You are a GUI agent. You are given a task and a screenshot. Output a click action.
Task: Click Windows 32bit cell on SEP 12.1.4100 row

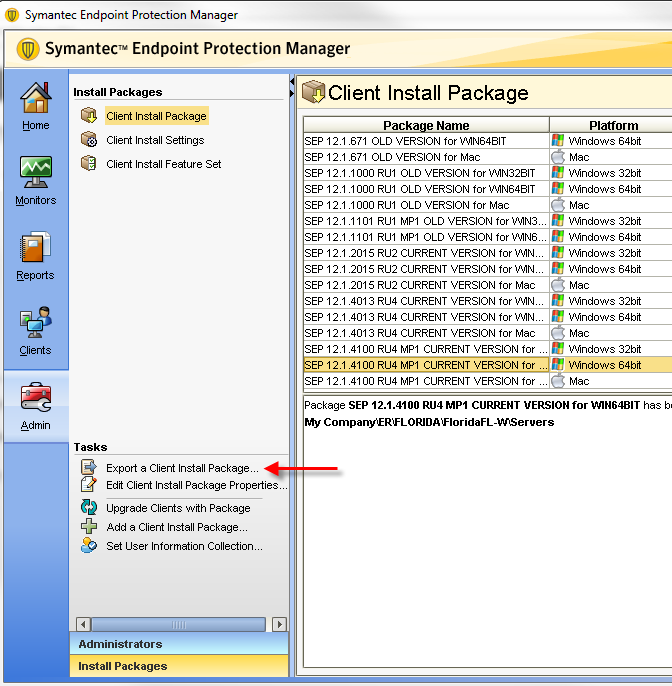[611, 349]
